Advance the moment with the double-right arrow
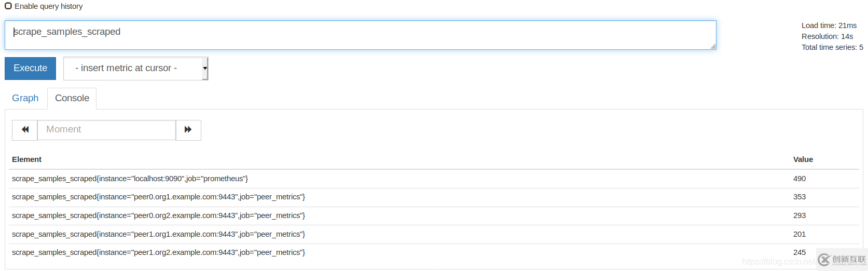 pyautogui.click(x=188, y=130)
